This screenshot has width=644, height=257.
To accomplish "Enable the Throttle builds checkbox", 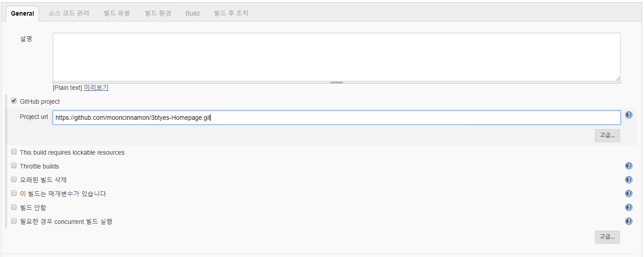I will [14, 166].
